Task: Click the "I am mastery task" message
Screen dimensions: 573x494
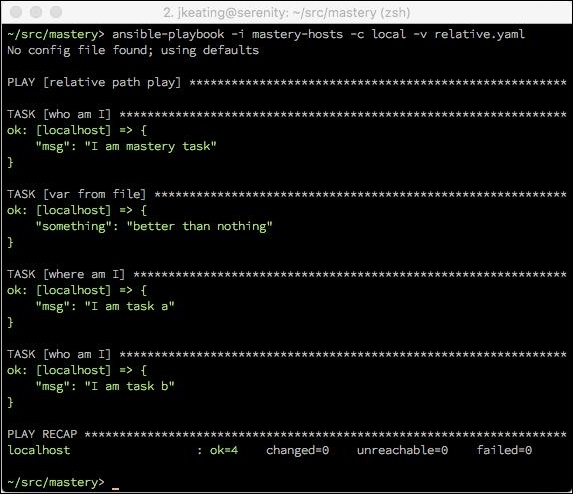Action: tap(151, 146)
